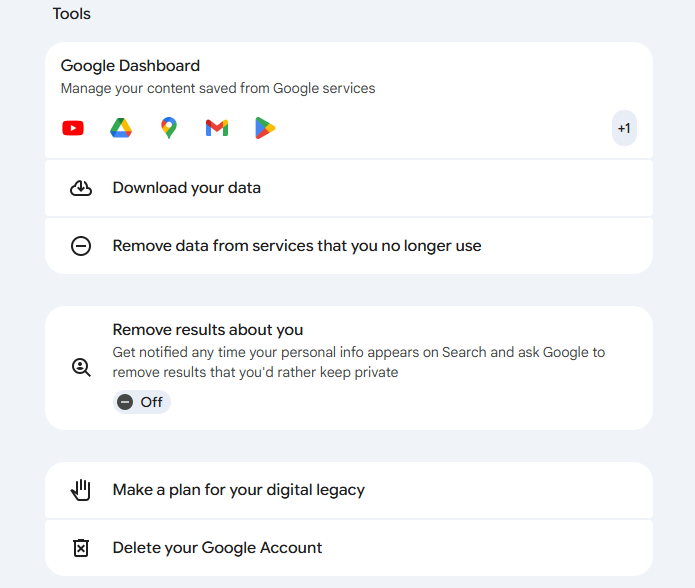Choose 'Make a plan for your digital legacy'

[239, 490]
